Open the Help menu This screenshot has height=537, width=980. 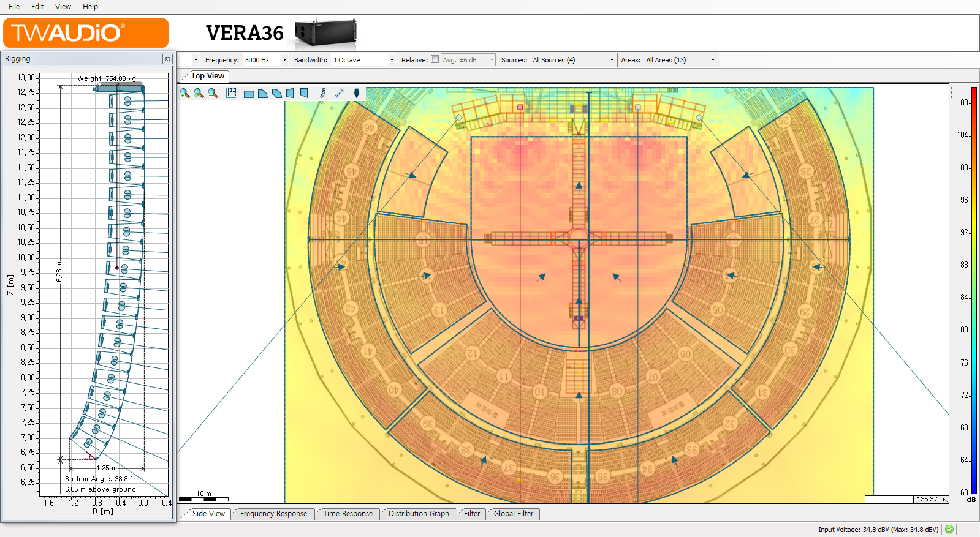(90, 7)
